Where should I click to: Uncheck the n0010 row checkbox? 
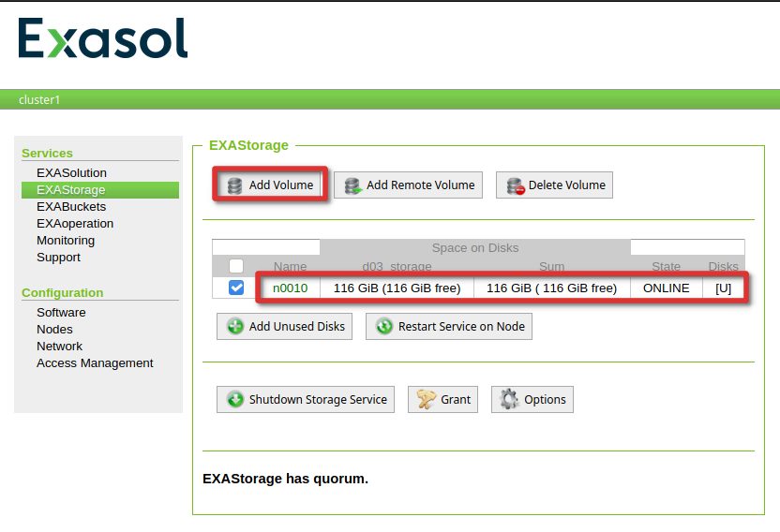[x=236, y=288]
